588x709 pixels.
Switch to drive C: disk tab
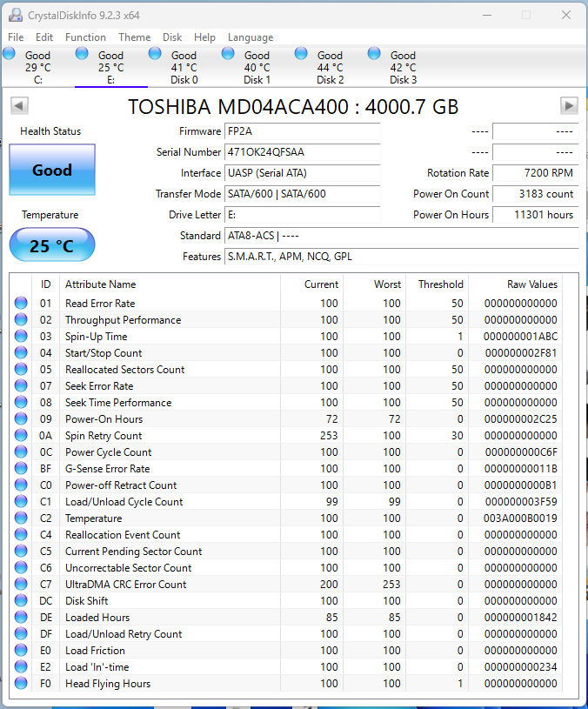coord(38,67)
